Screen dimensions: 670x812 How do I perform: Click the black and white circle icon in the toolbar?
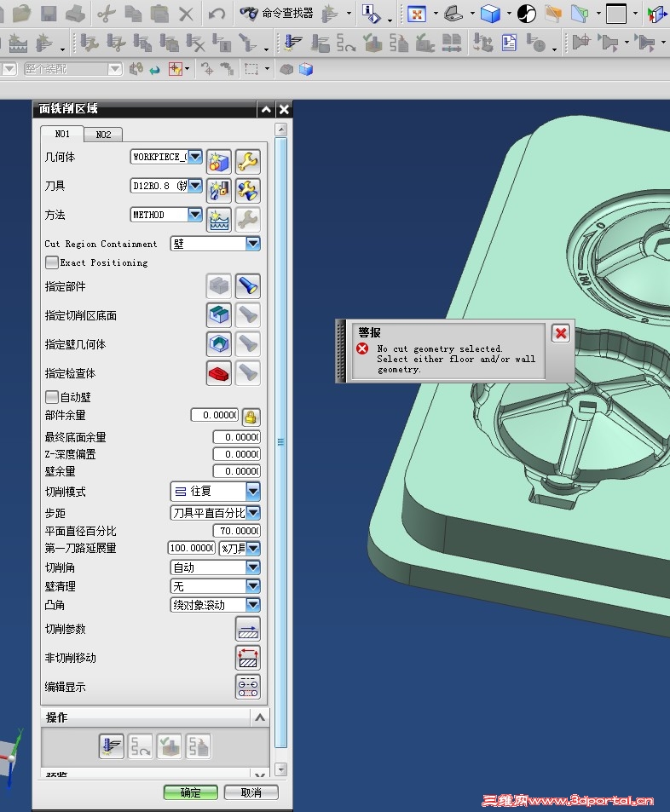point(527,14)
